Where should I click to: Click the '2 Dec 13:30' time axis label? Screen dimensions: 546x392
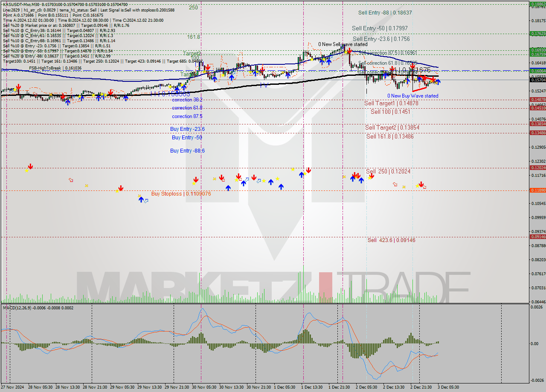(394, 387)
